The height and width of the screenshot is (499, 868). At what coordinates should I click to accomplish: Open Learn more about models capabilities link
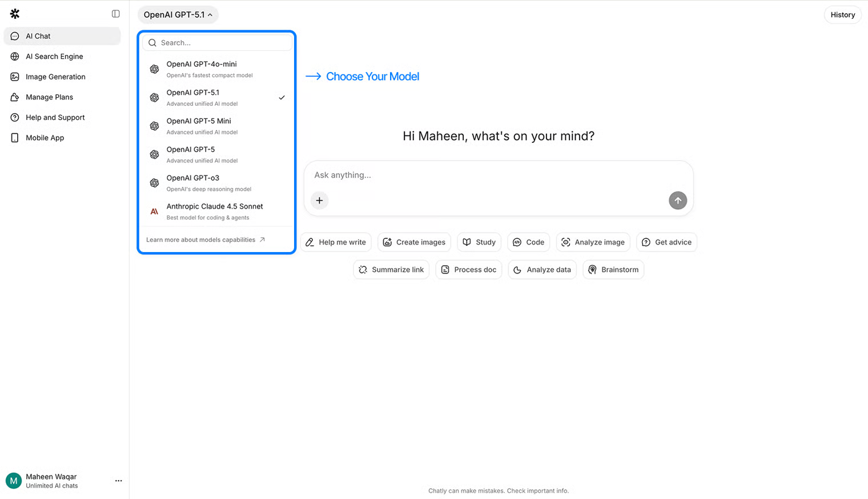pos(206,240)
